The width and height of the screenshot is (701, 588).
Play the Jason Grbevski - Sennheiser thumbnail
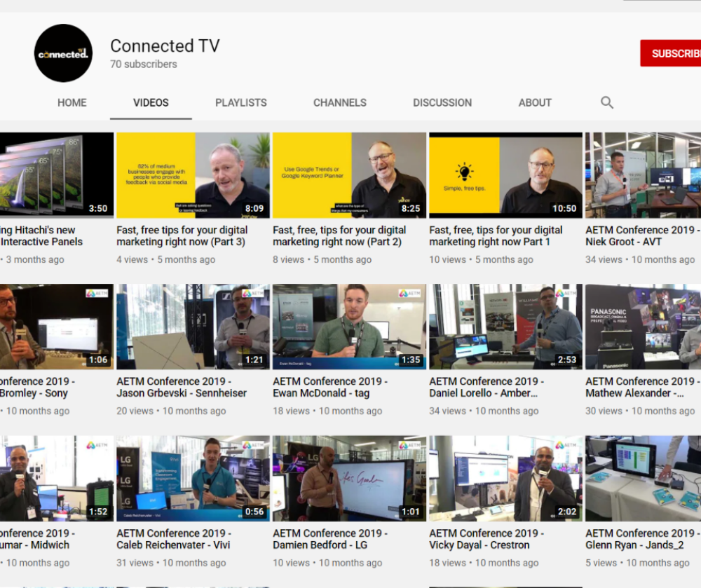coord(193,327)
